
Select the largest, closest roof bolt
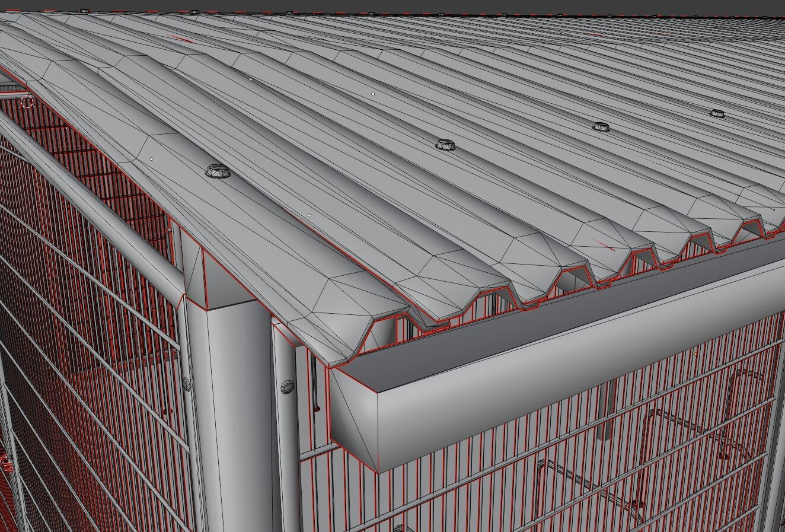tap(217, 171)
